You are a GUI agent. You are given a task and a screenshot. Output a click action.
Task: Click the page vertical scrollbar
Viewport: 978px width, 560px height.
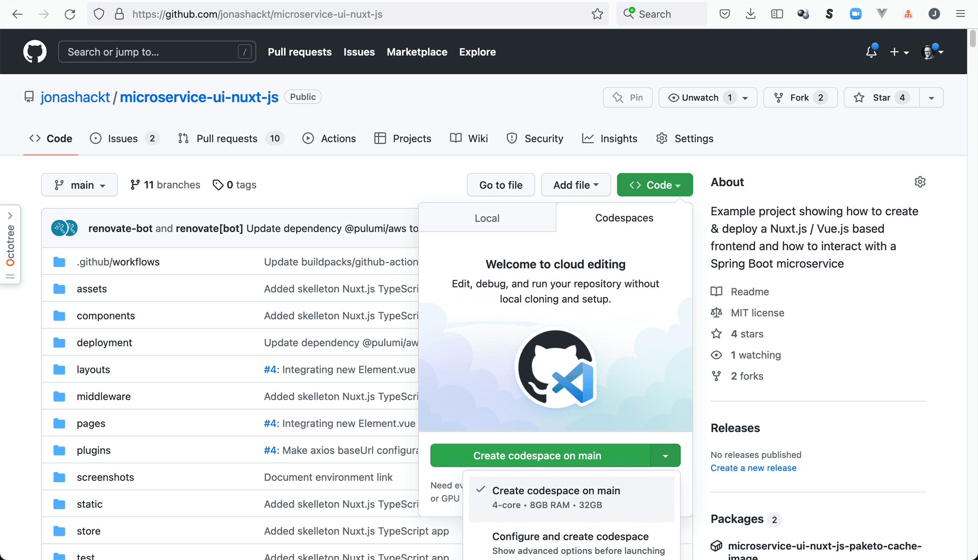tap(973, 38)
